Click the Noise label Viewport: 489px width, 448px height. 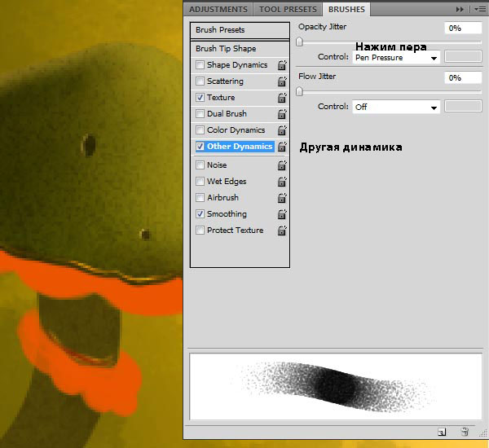click(217, 165)
